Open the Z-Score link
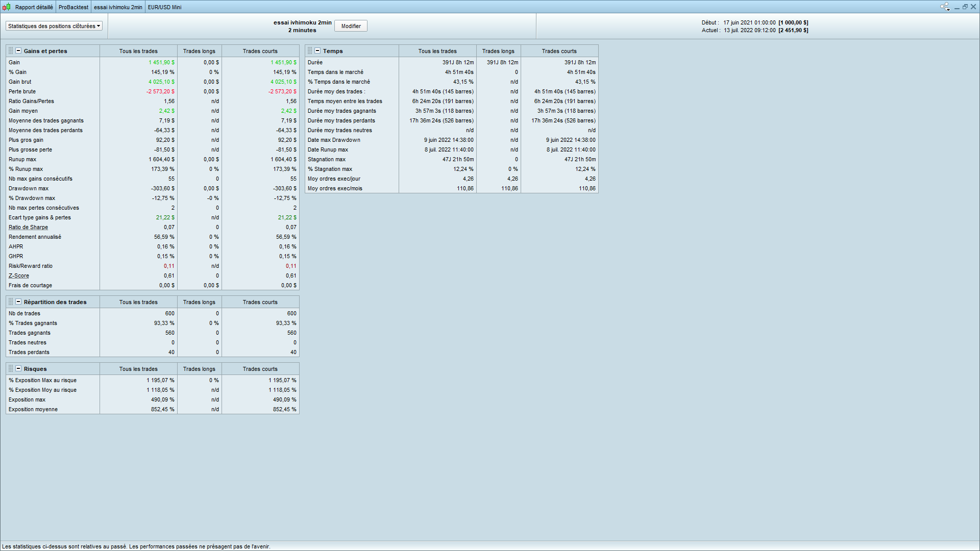 pos(19,276)
